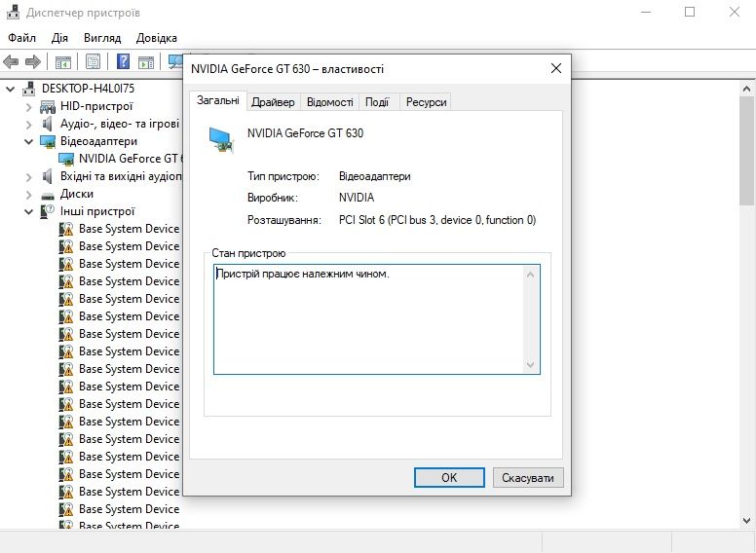The image size is (756, 553).
Task: Switch to the Драйвер tab
Action: point(273,102)
